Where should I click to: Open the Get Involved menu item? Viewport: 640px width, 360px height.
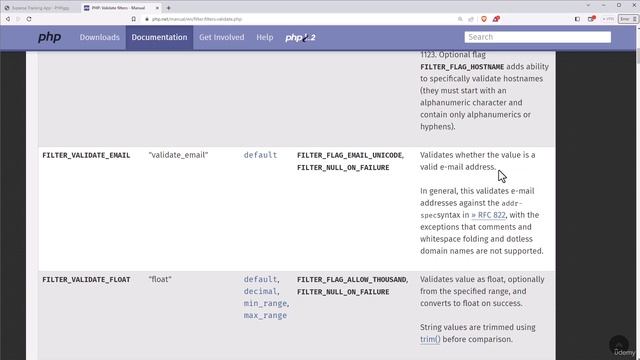click(222, 37)
